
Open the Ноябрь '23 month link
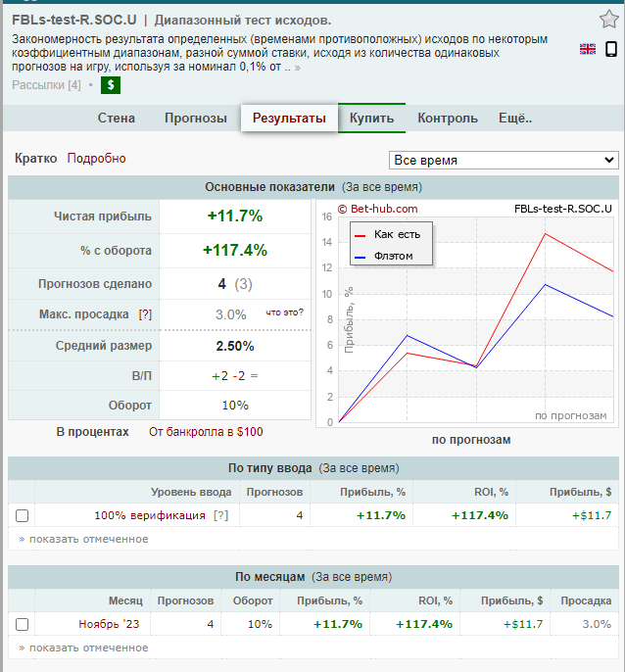[x=109, y=624]
